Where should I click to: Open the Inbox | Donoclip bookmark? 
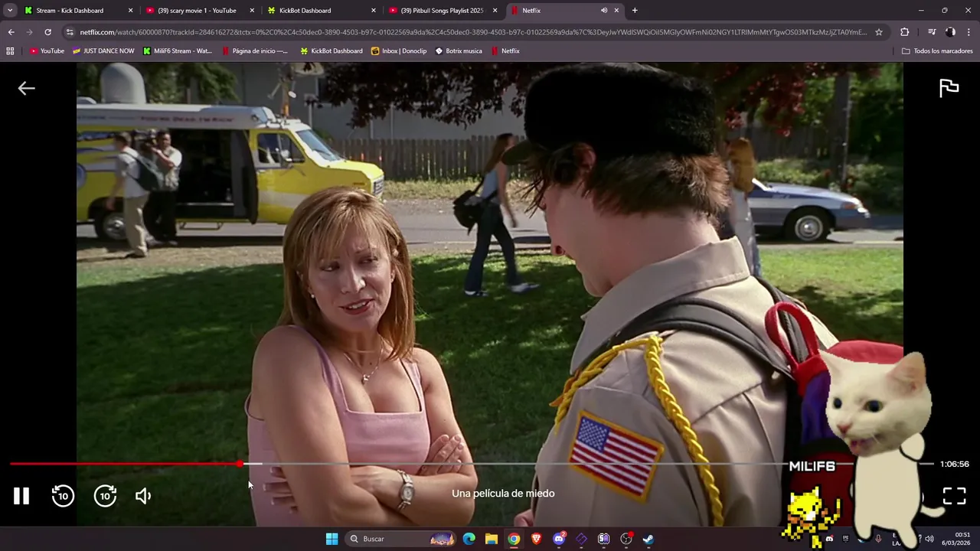tap(399, 51)
